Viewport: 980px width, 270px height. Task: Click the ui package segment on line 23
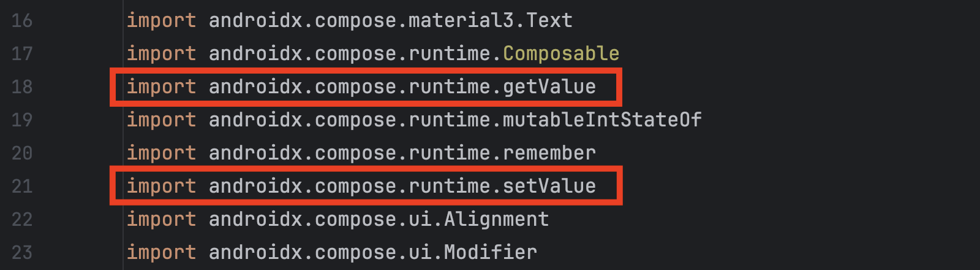pyautogui.click(x=420, y=253)
